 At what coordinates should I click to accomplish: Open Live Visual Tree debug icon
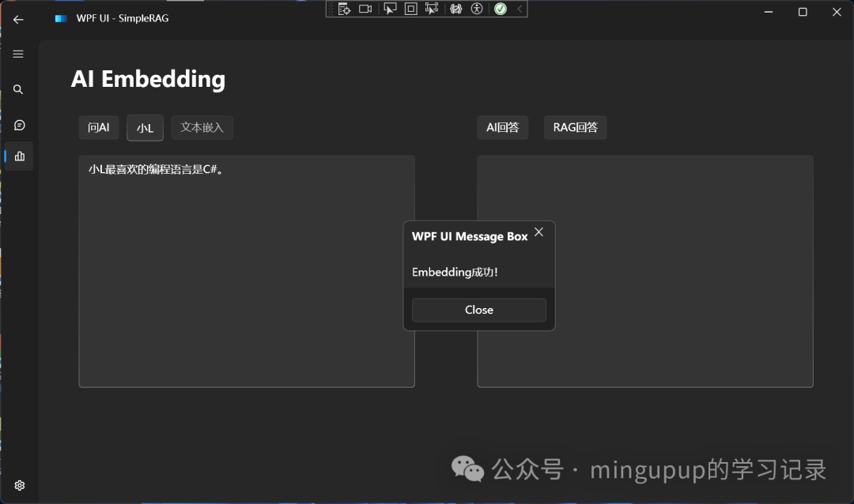[344, 9]
